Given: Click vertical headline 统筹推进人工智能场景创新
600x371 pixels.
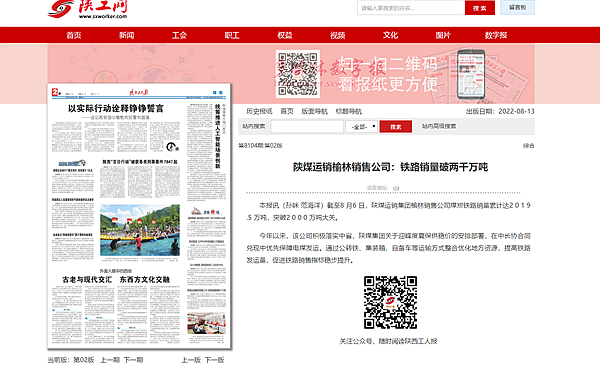Looking at the screenshot, I should pyautogui.click(x=217, y=136).
